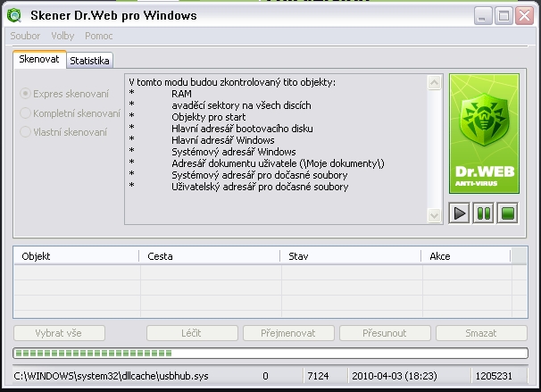Click the Přejmenovat button
Viewport: 541px width, 392px height.
point(288,333)
